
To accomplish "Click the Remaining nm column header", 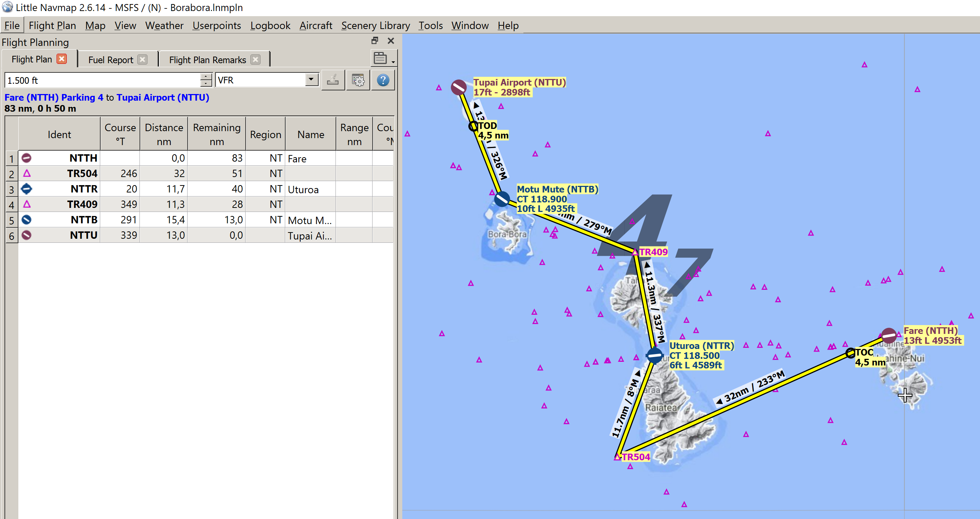I will [217, 134].
